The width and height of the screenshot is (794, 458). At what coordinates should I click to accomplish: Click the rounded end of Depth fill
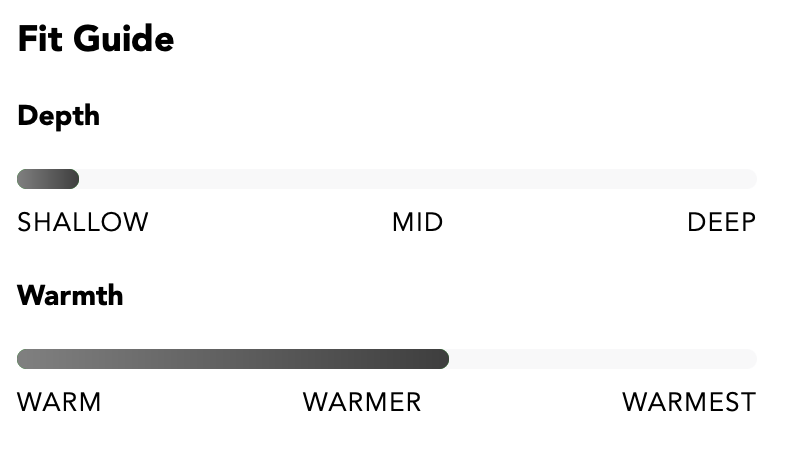pyautogui.click(x=73, y=179)
